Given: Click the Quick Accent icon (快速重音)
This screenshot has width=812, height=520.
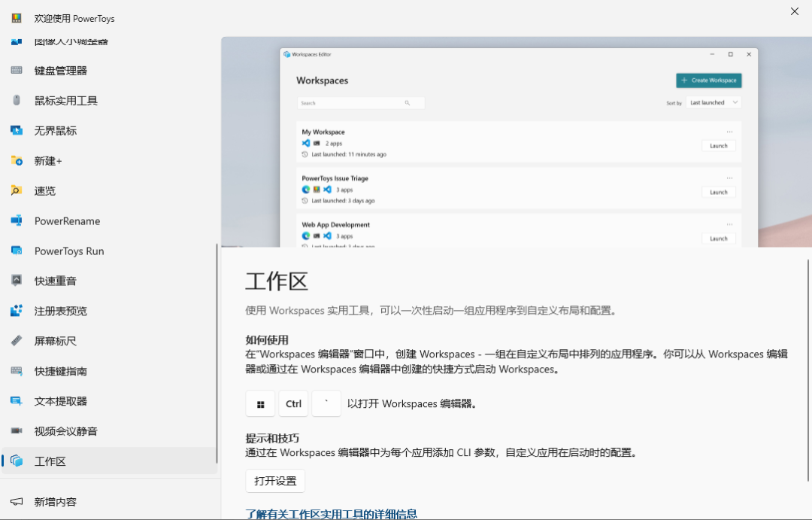Looking at the screenshot, I should [x=17, y=281].
